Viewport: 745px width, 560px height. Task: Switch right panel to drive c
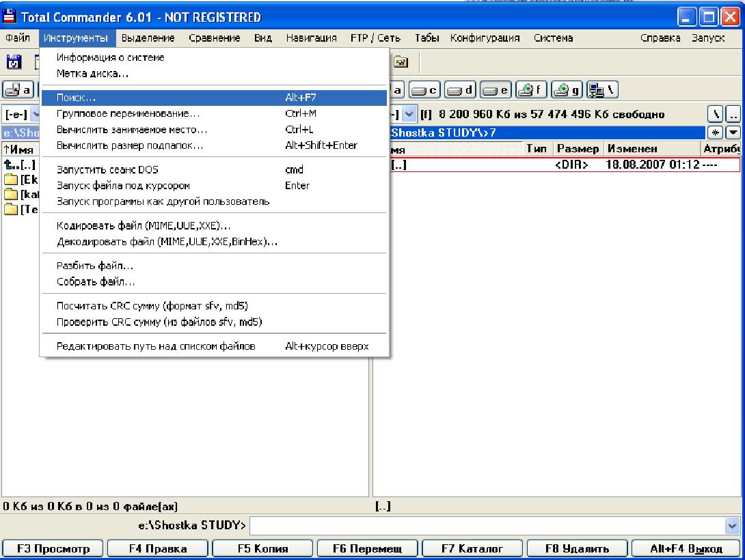point(424,89)
